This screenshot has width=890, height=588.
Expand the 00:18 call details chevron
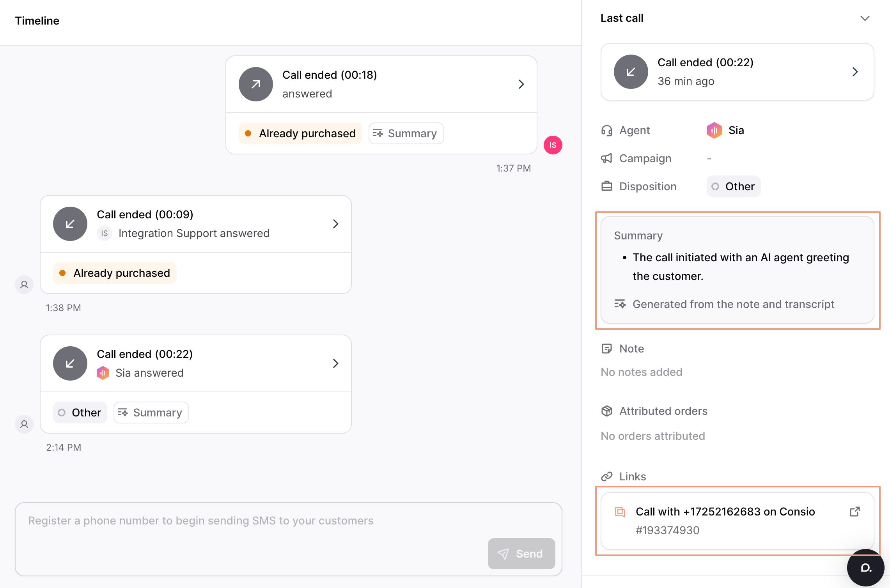[521, 84]
